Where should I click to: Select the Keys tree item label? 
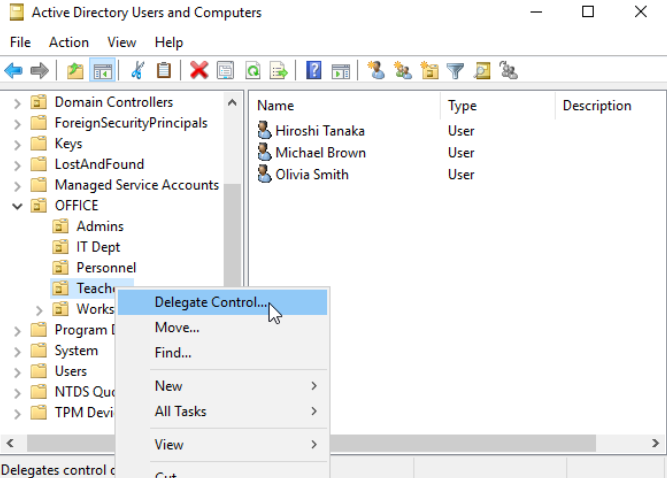(x=68, y=144)
